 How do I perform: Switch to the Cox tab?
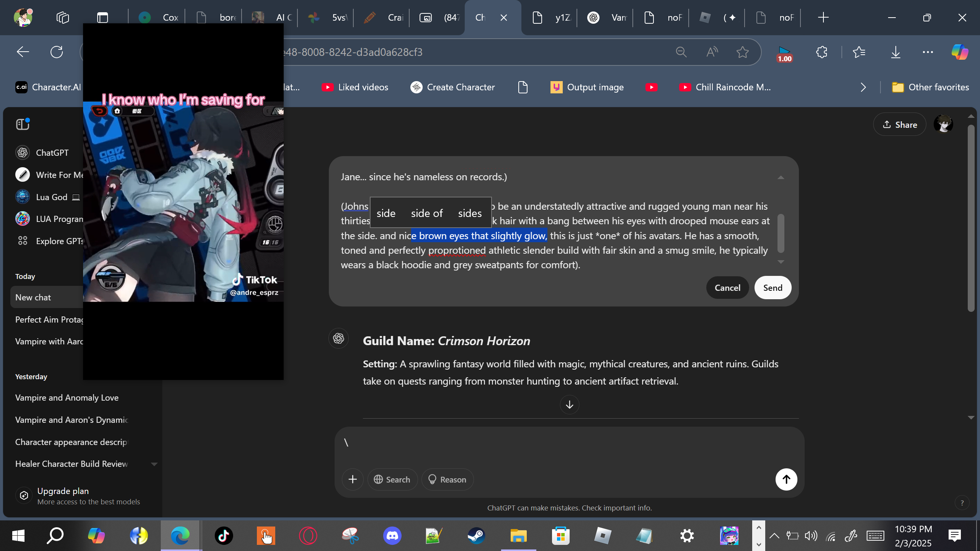(x=158, y=18)
